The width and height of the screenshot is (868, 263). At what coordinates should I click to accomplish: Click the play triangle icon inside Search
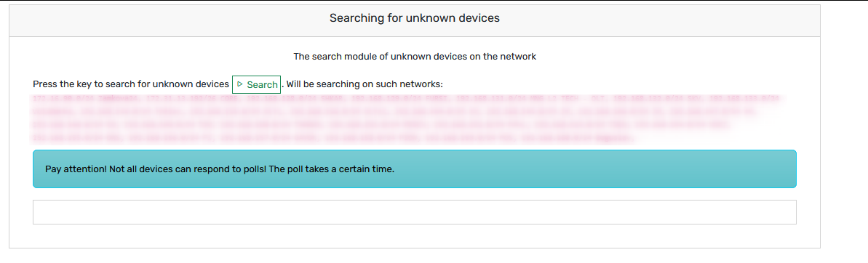(239, 84)
